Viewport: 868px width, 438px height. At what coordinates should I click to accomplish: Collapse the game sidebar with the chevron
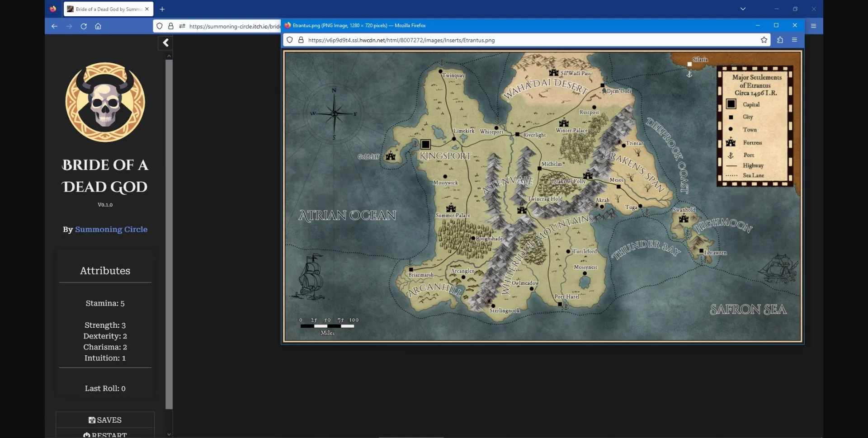(x=165, y=42)
